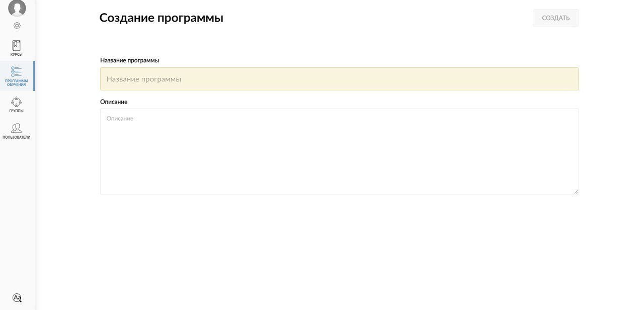Open the user profile avatar
The image size is (644, 310).
point(17,8)
